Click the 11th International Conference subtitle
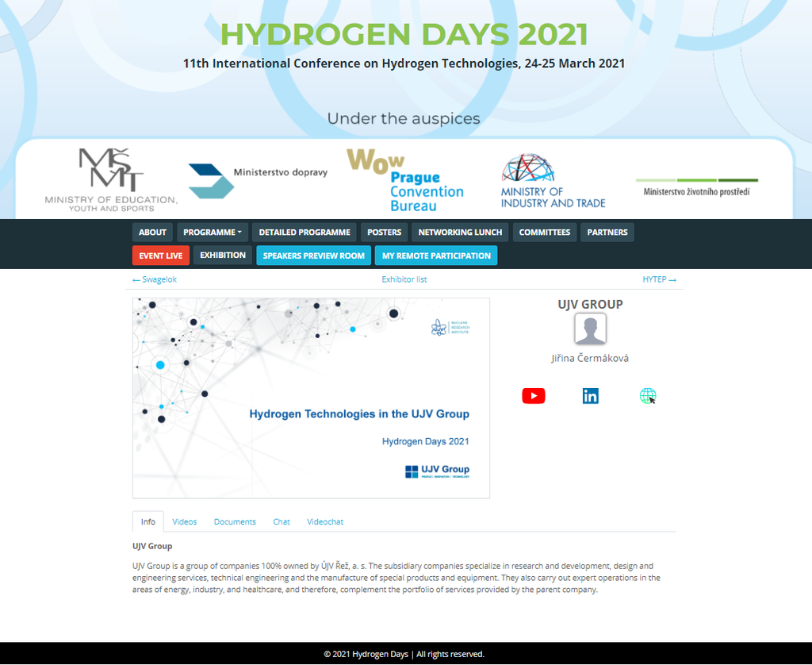Screen dimensions: 812x665 tap(404, 63)
